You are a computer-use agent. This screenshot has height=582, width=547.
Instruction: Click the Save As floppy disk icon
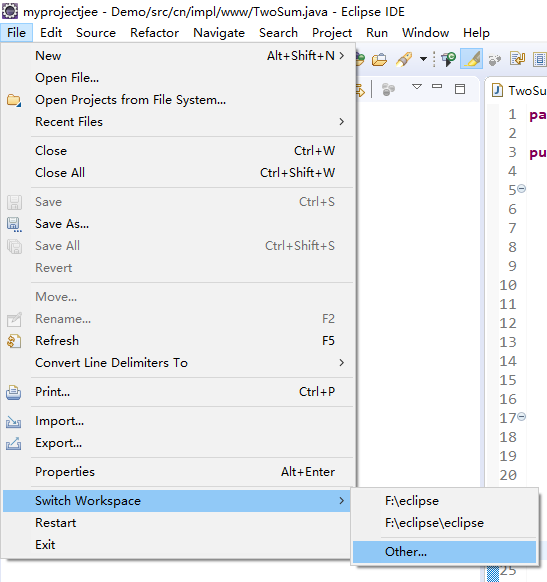pyautogui.click(x=14, y=225)
